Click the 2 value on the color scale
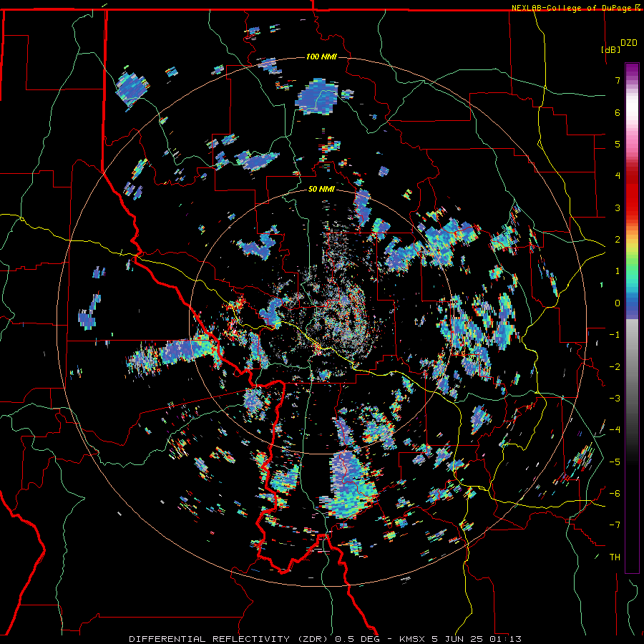 [x=618, y=240]
